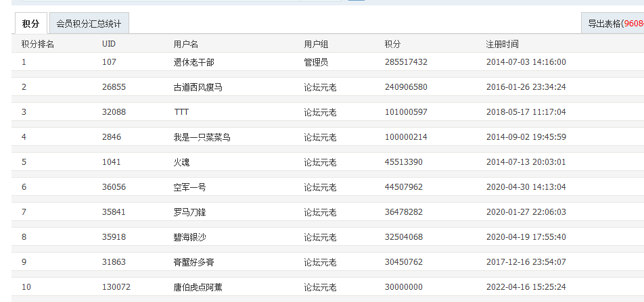Click 论坛元老 in the TTT row
Image resolution: width=644 pixels, height=302 pixels.
(x=320, y=112)
